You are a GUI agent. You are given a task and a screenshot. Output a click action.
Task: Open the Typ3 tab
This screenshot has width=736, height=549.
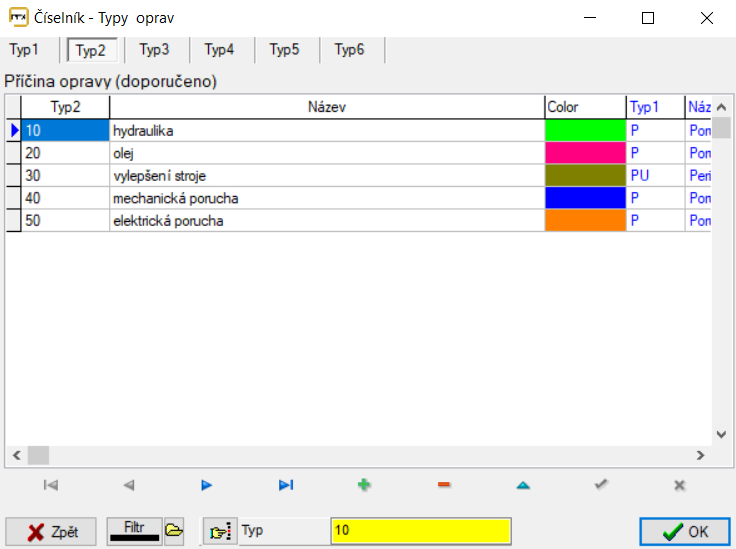[x=154, y=50]
